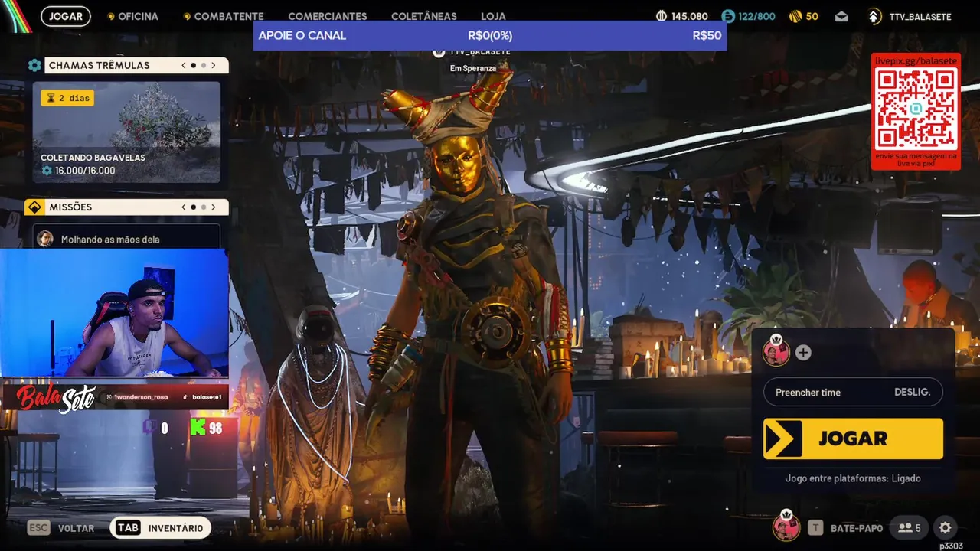The width and height of the screenshot is (980, 551).
Task: Open the COLETÂNEAS tab
Action: click(424, 16)
